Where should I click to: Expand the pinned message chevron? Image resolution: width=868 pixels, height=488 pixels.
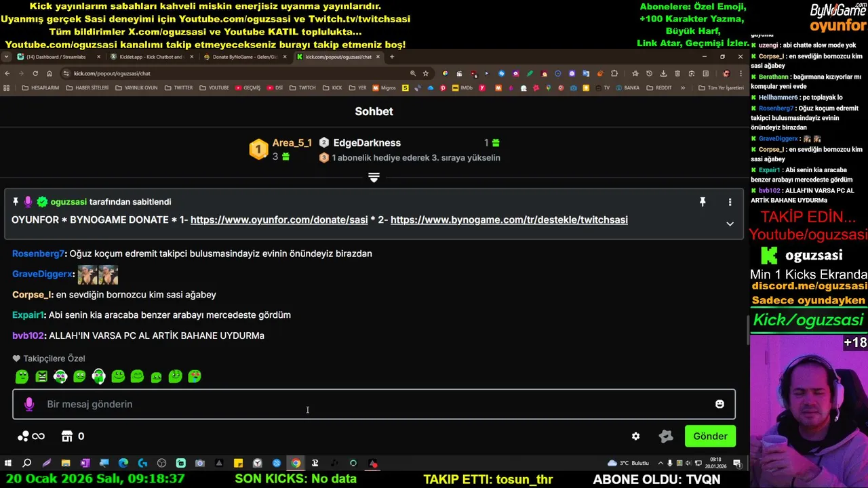pyautogui.click(x=730, y=224)
